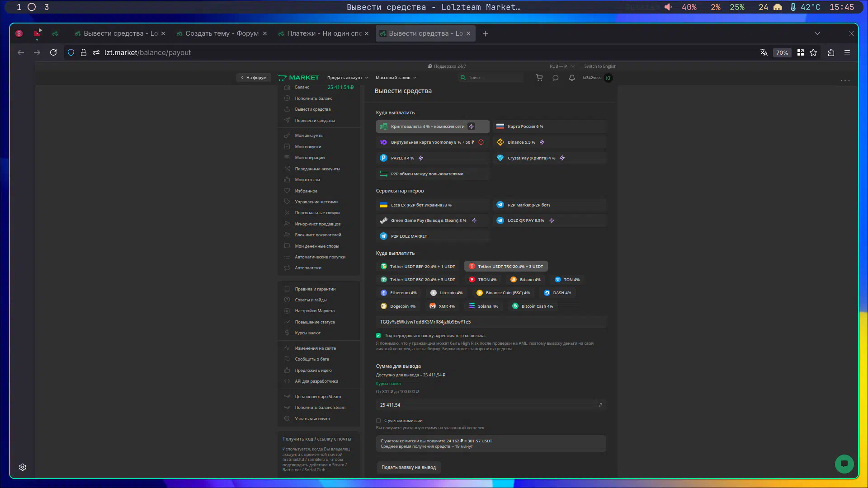
Task: Select TRON 4% payout option
Action: pyautogui.click(x=482, y=280)
